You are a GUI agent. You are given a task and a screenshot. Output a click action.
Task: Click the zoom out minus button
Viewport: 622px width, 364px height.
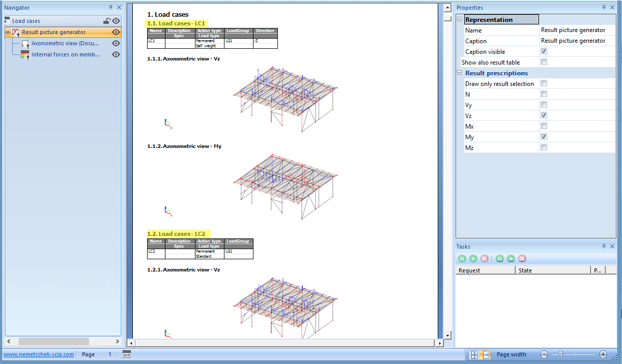pos(544,354)
